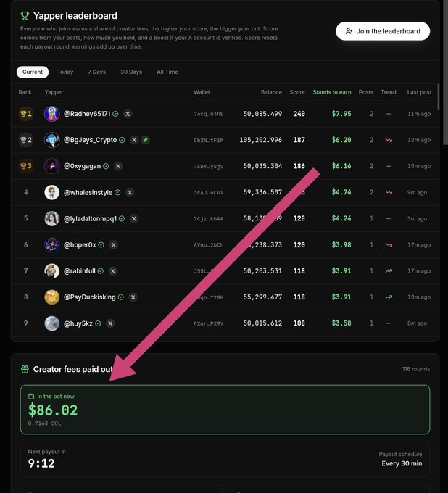
Task: Click verified check badge beside @huy5kz
Action: pyautogui.click(x=98, y=323)
